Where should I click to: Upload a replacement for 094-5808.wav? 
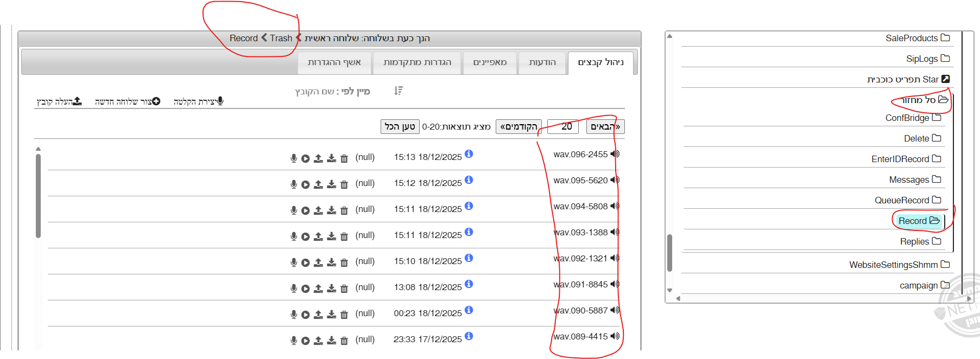(x=318, y=210)
